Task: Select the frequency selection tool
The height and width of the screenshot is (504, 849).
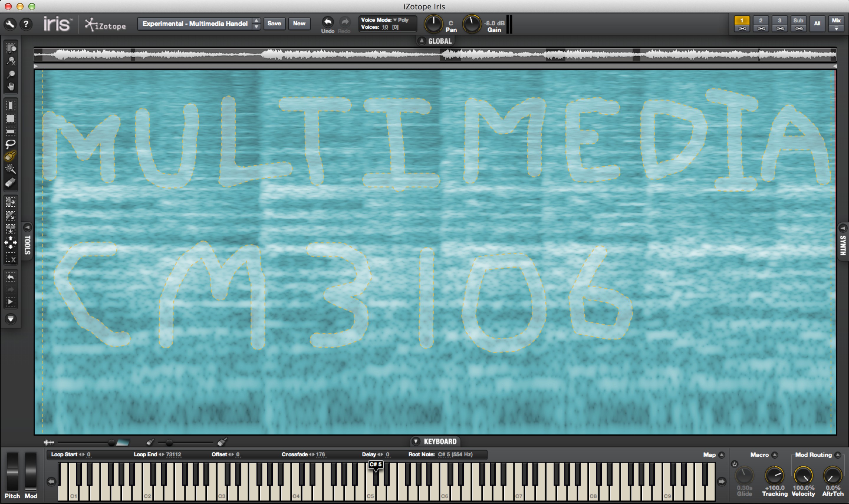Action: click(x=11, y=131)
